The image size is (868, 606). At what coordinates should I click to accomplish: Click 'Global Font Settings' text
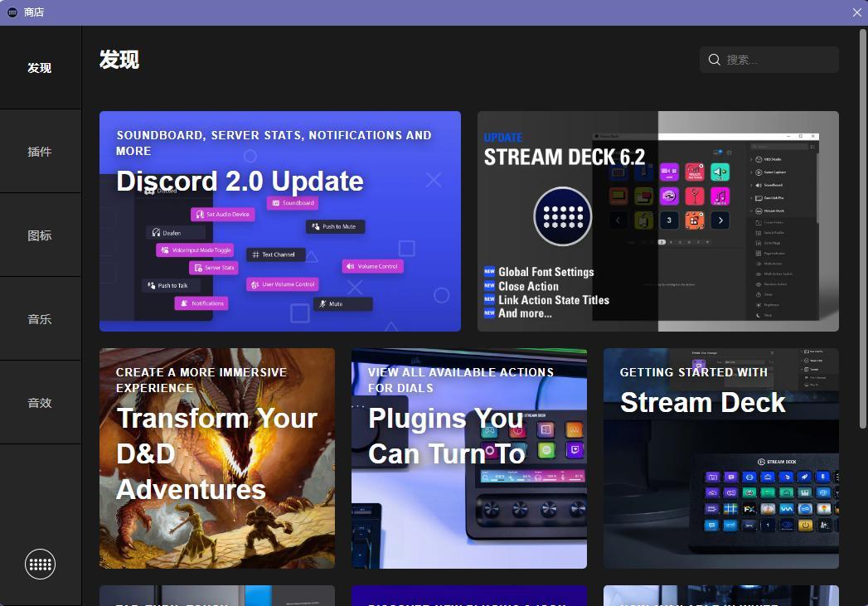coord(546,272)
